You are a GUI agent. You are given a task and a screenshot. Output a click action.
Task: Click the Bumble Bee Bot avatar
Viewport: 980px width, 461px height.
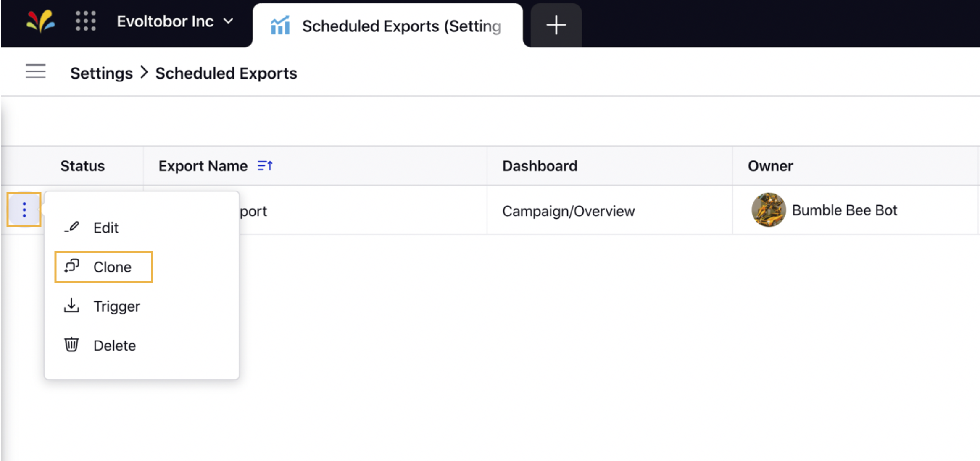[769, 210]
